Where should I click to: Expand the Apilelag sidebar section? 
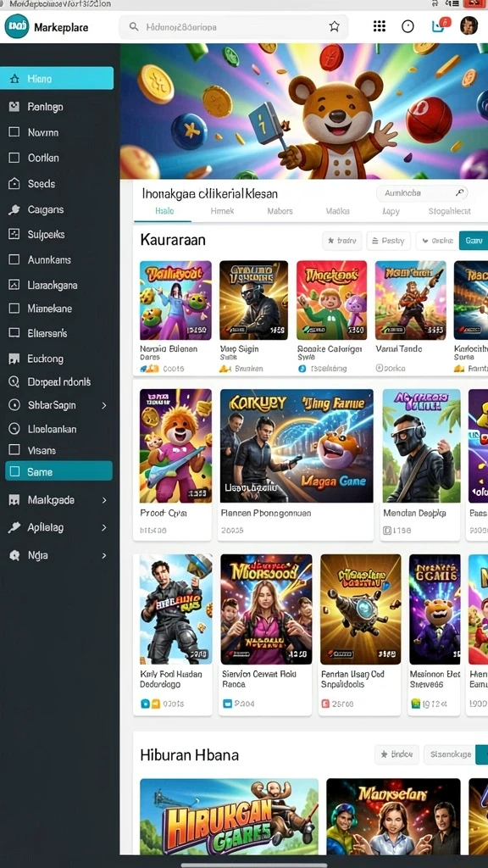pos(104,527)
